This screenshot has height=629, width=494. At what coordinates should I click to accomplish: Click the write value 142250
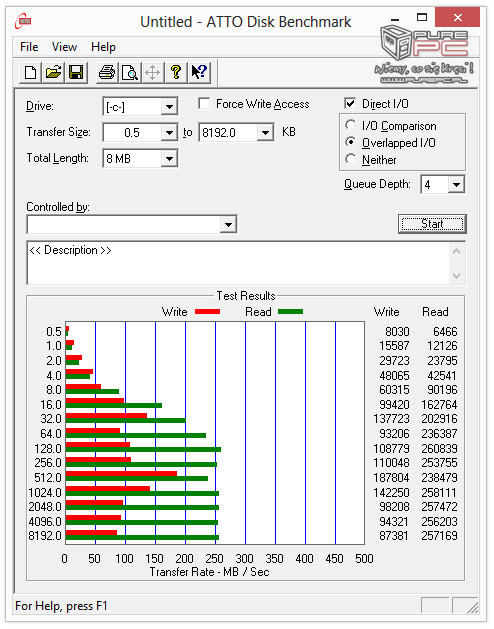(x=391, y=493)
